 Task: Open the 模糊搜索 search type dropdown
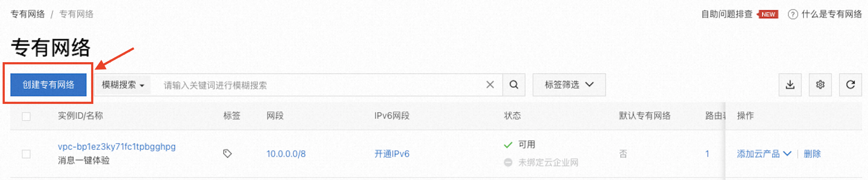123,85
